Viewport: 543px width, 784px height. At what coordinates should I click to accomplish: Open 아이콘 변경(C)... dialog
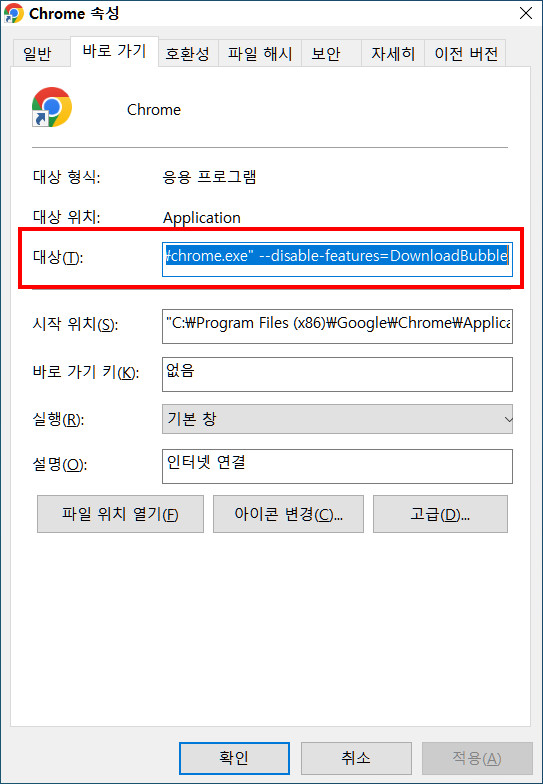tap(288, 514)
